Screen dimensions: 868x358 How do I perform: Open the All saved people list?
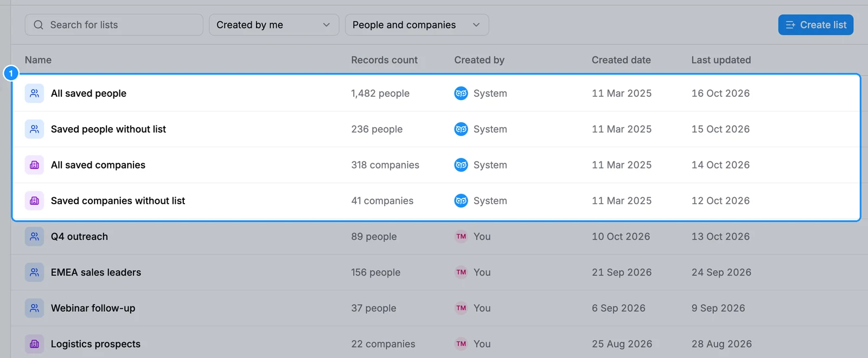[x=88, y=93]
